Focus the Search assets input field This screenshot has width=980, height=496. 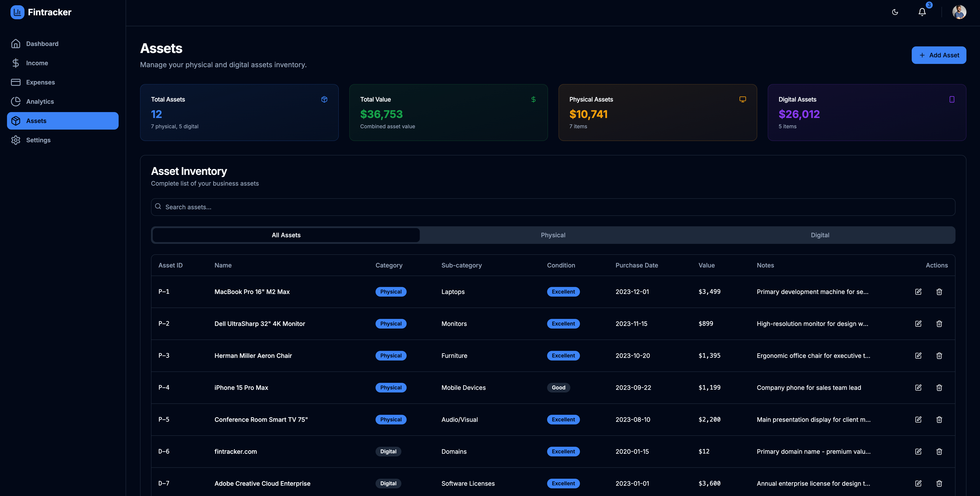click(553, 207)
